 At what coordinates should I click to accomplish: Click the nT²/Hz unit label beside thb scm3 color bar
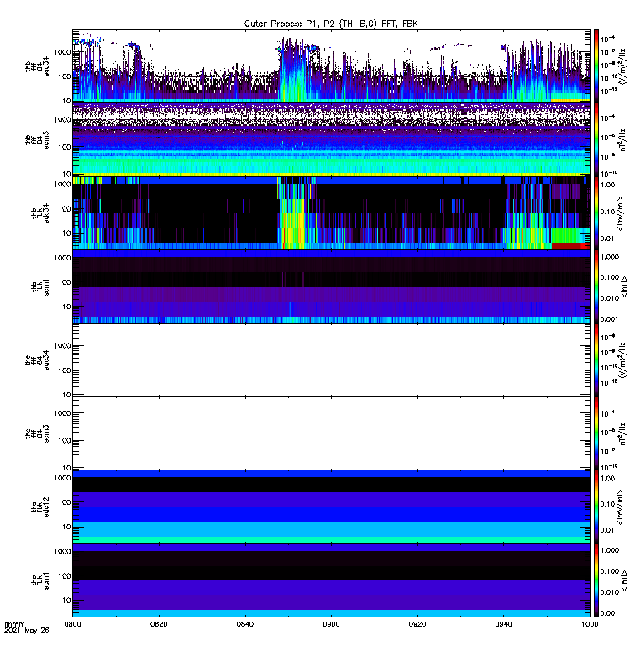(622, 139)
